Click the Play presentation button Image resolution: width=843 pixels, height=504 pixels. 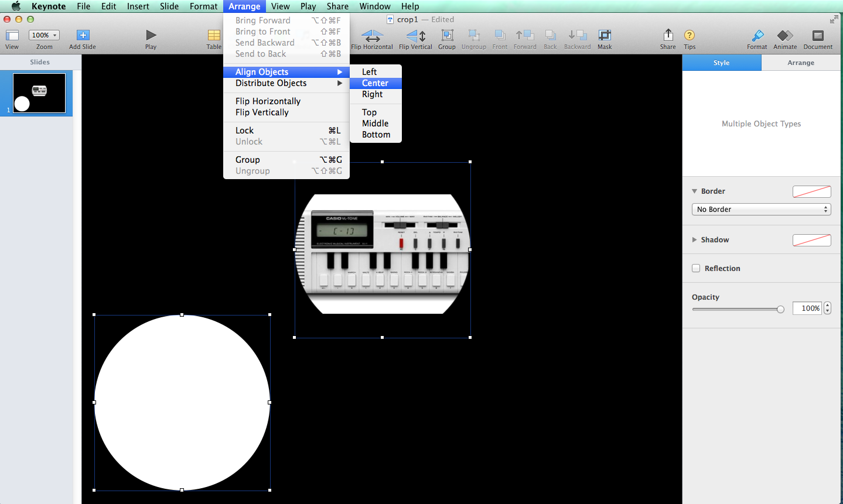[151, 36]
